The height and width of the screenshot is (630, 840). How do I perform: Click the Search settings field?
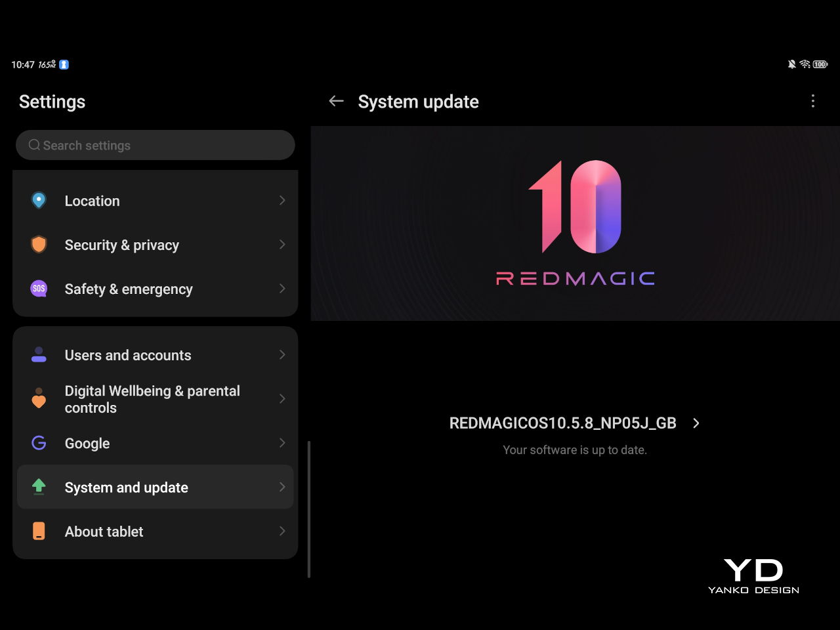click(x=156, y=145)
